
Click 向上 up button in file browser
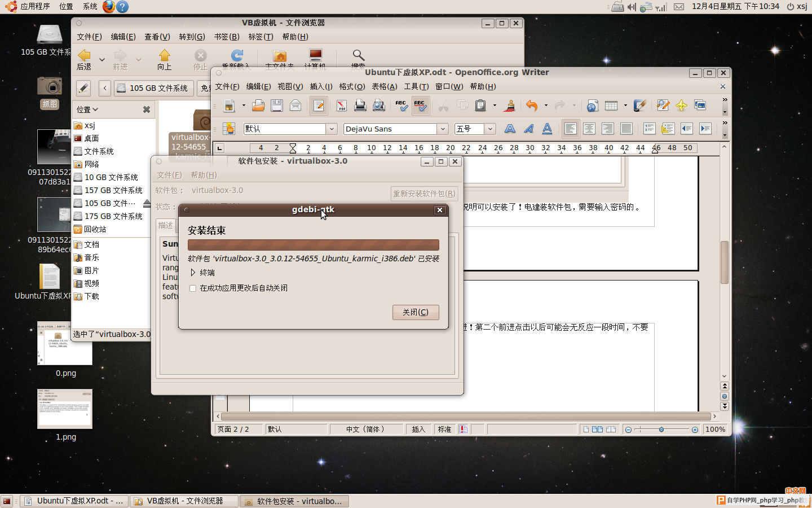click(164, 59)
